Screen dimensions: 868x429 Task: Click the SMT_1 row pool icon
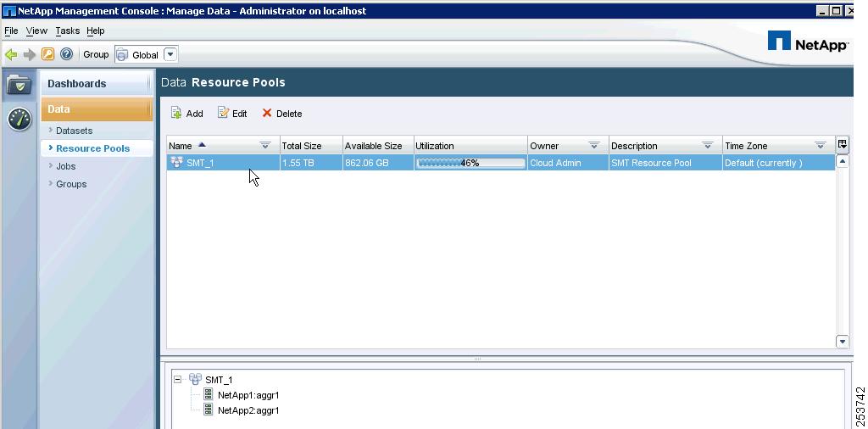pyautogui.click(x=176, y=162)
